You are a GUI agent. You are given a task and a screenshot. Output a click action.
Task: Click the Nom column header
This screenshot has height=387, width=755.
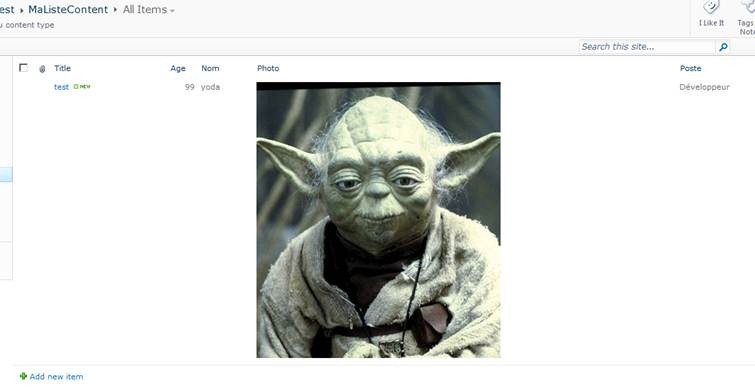coord(210,68)
